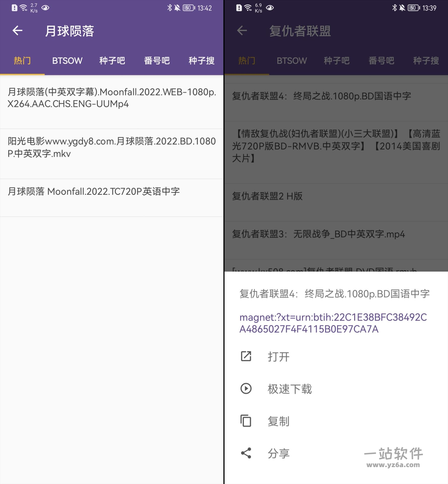Tap Bluetooth icon in left status bar

169,8
